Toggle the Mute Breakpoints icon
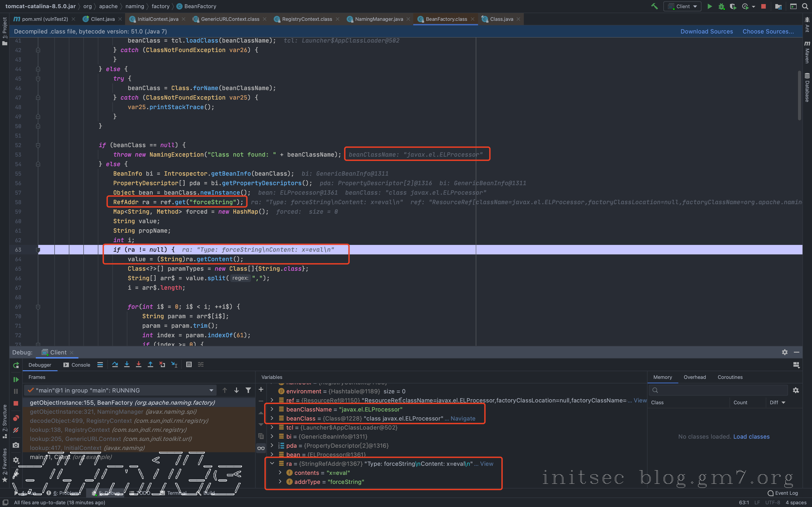Screen dimensions: 812x507 point(16,430)
